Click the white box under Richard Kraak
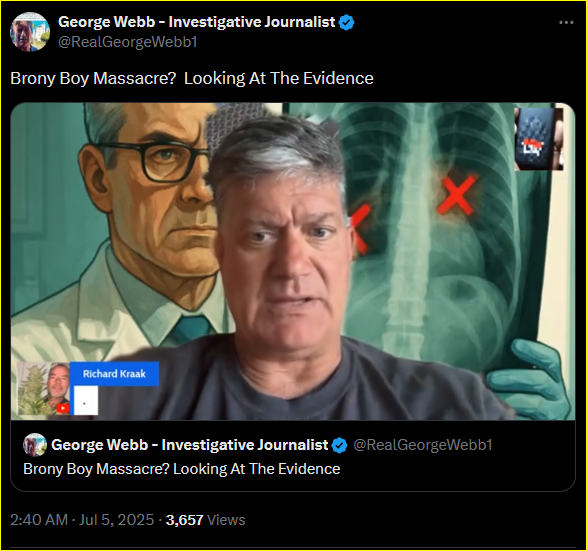 click(86, 401)
